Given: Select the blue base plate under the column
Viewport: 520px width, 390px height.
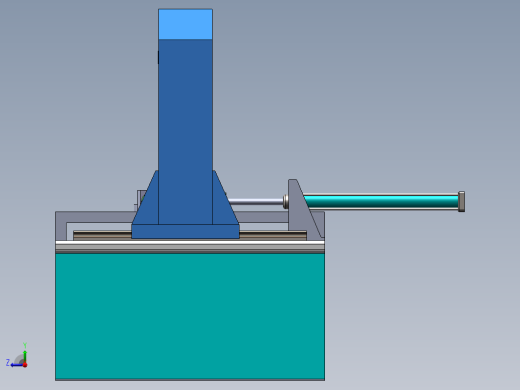Looking at the screenshot, I should tap(185, 231).
